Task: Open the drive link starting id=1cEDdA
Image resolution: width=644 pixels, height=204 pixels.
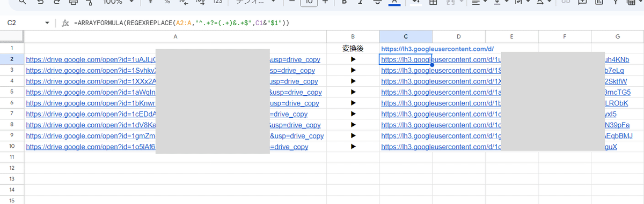Action: 91,114
